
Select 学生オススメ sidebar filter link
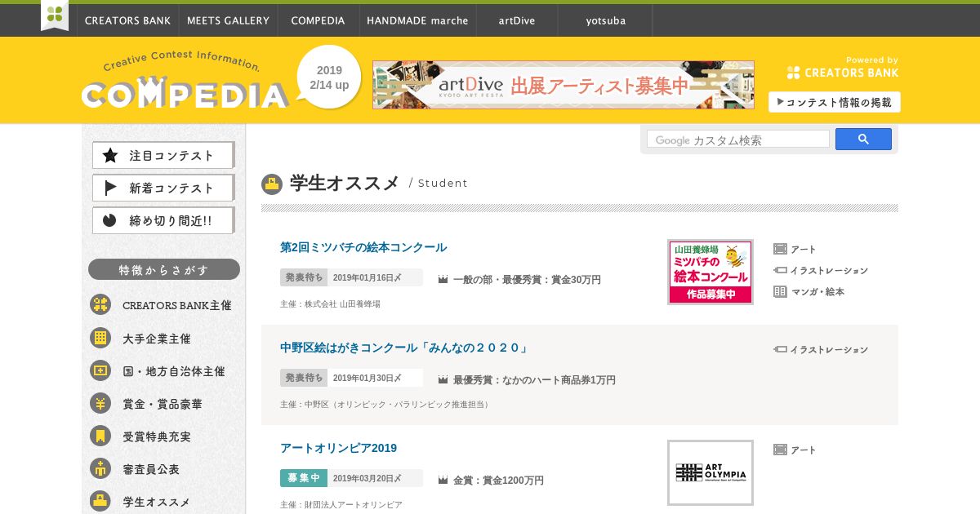[x=157, y=502]
